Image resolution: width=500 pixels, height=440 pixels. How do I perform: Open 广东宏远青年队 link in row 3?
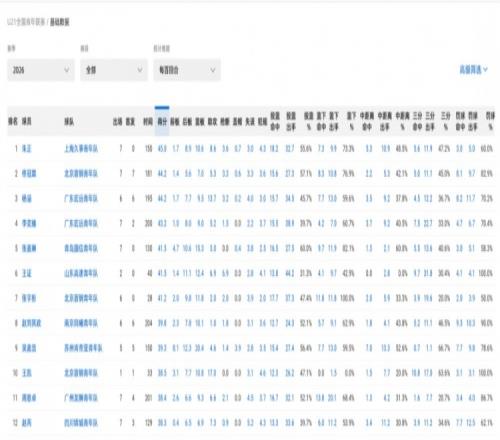pos(81,199)
